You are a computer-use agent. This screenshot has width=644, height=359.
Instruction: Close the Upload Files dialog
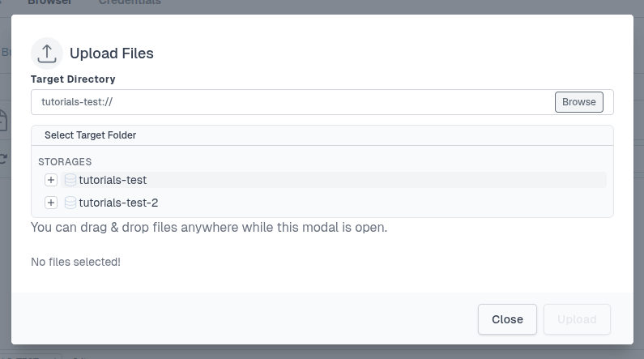click(507, 319)
